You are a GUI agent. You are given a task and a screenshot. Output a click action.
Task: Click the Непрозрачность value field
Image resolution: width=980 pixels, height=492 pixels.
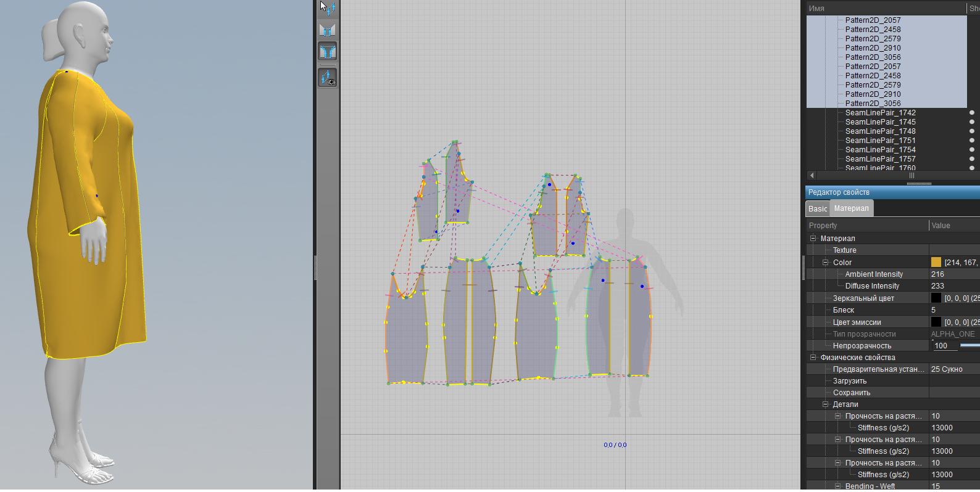click(x=944, y=346)
